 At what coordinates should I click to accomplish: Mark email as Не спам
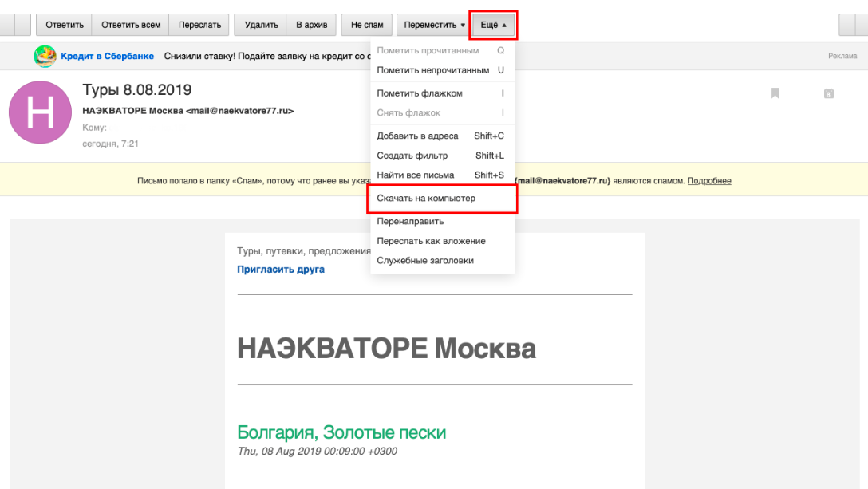coord(367,25)
